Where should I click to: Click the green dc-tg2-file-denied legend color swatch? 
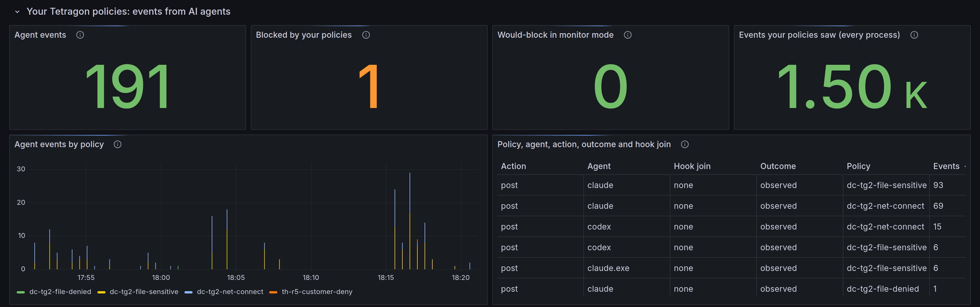tap(21, 292)
